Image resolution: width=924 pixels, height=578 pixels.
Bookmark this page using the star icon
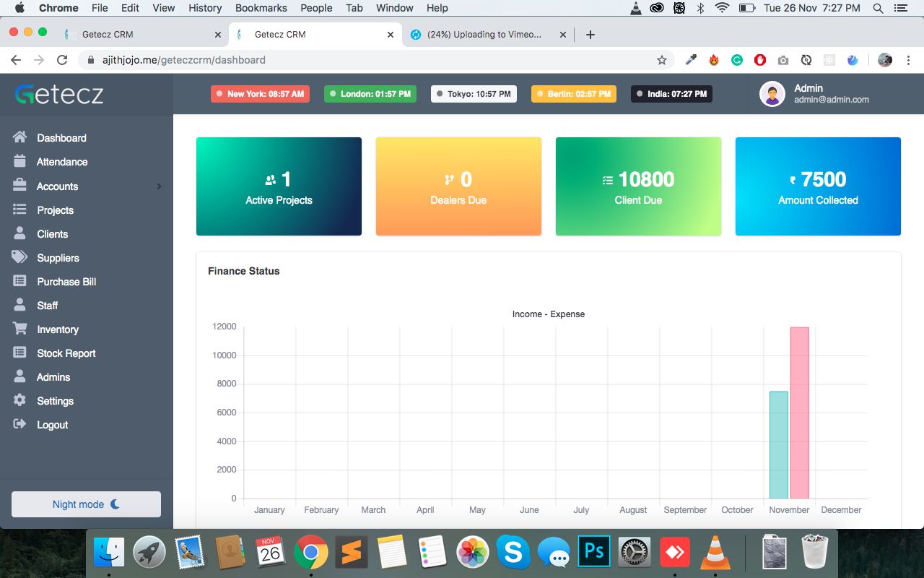coord(661,60)
